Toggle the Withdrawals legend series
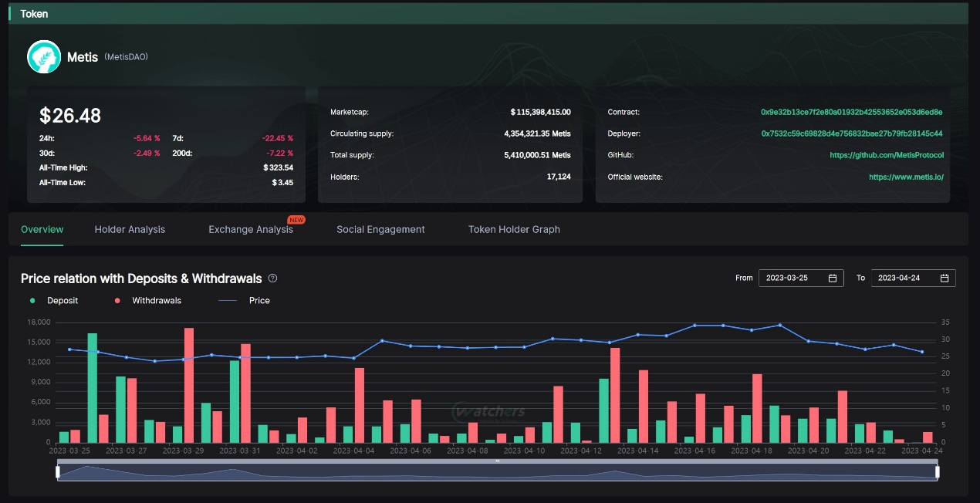 point(148,300)
